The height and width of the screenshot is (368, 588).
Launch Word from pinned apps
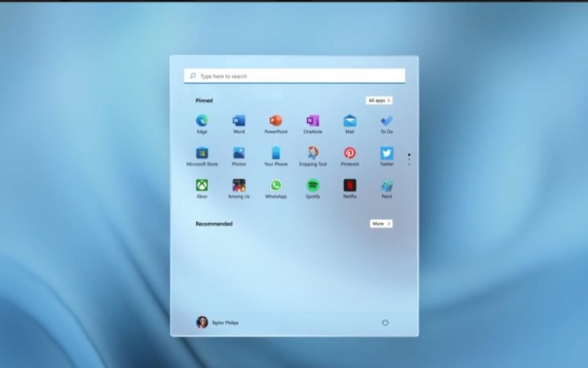(x=238, y=124)
